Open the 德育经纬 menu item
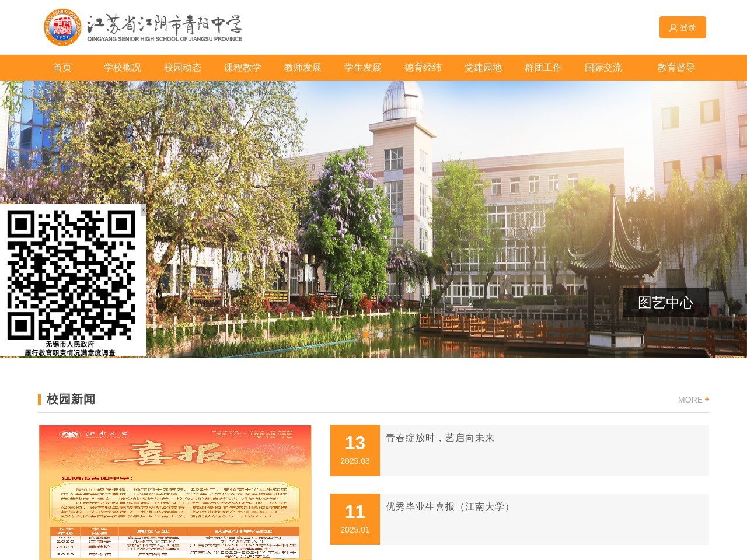The width and height of the screenshot is (747, 560). 423,68
